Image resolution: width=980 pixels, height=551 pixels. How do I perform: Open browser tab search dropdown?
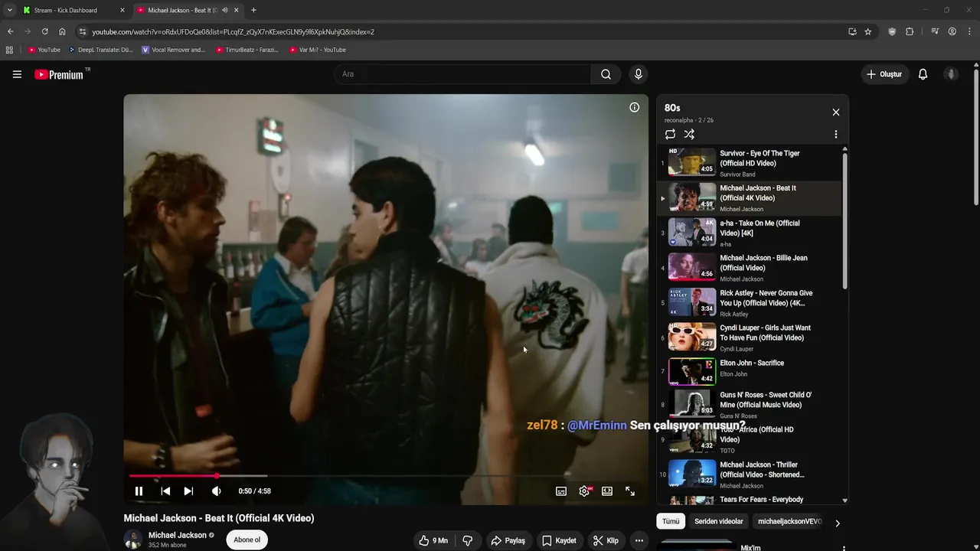tap(9, 10)
